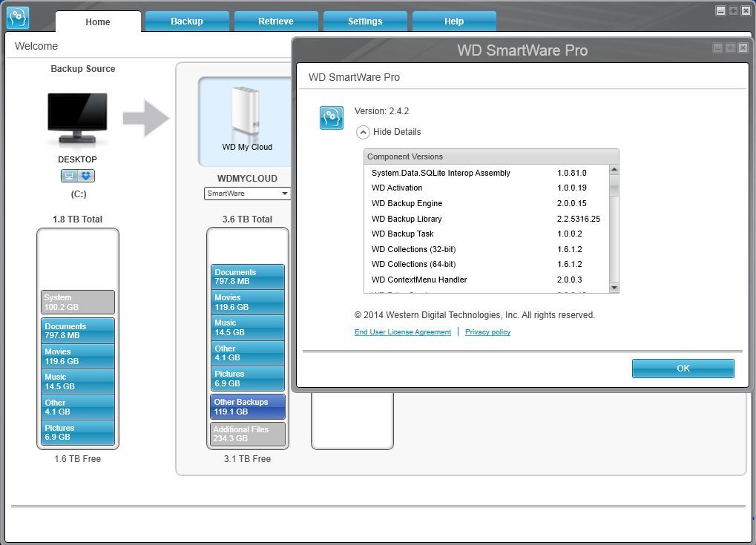Select the source Pictures 6.9 GB category
The height and width of the screenshot is (545, 756).
[x=78, y=432]
